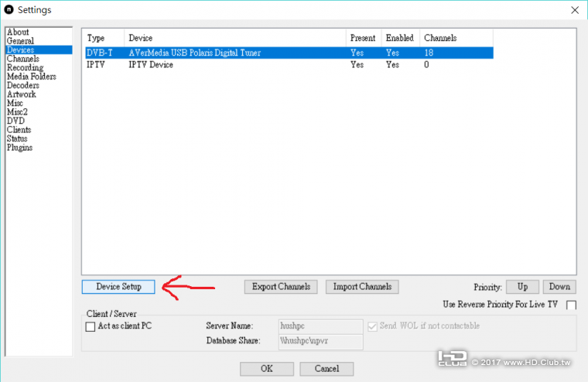Move device priority Up
The width and height of the screenshot is (588, 382).
pyautogui.click(x=522, y=287)
